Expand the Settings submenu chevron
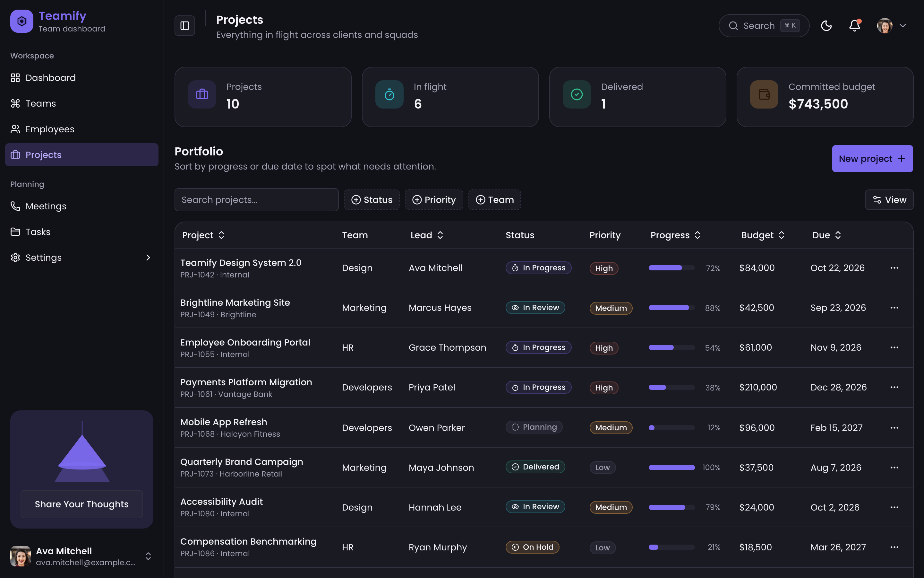Viewport: 924px width, 578px height. click(148, 258)
